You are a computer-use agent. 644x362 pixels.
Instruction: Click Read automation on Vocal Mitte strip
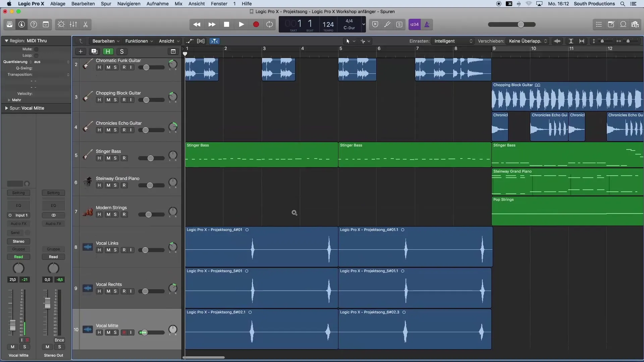(18, 257)
